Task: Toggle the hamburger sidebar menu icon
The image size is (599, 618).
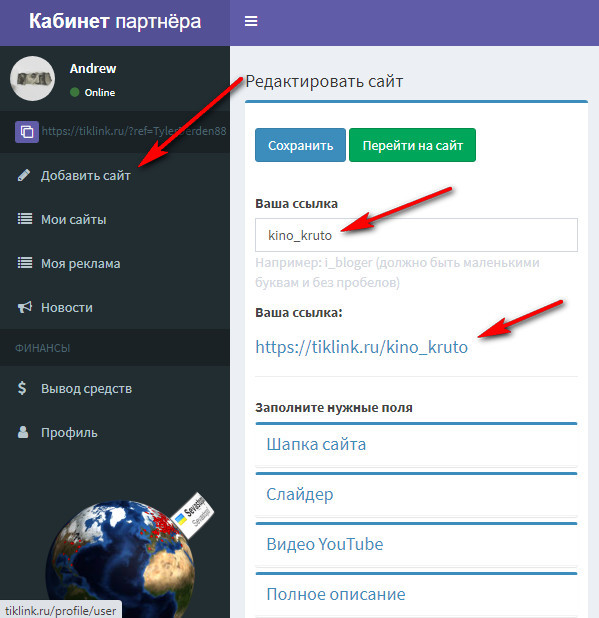Action: pyautogui.click(x=251, y=21)
